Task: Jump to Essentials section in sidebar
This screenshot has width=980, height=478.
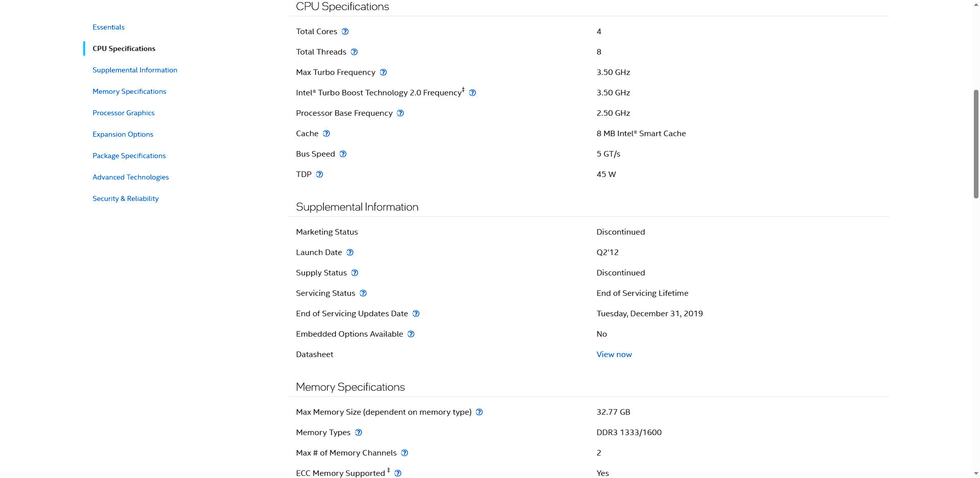Action: click(x=109, y=27)
